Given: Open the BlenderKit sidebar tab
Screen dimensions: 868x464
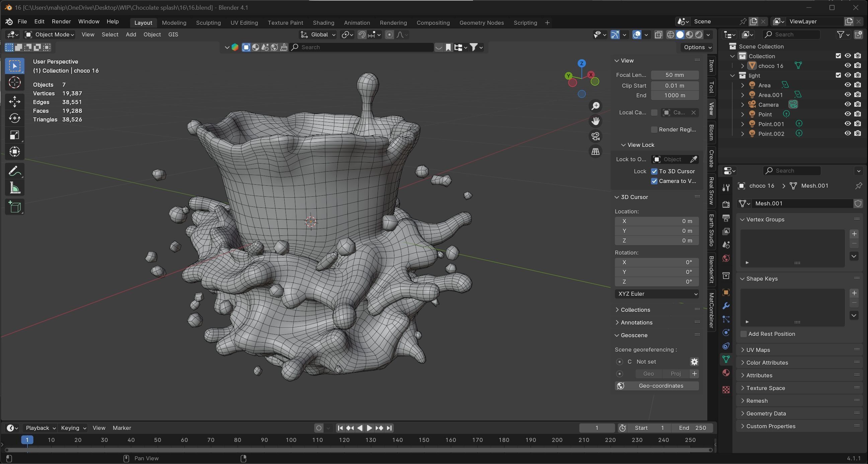Looking at the screenshot, I should coord(711,269).
